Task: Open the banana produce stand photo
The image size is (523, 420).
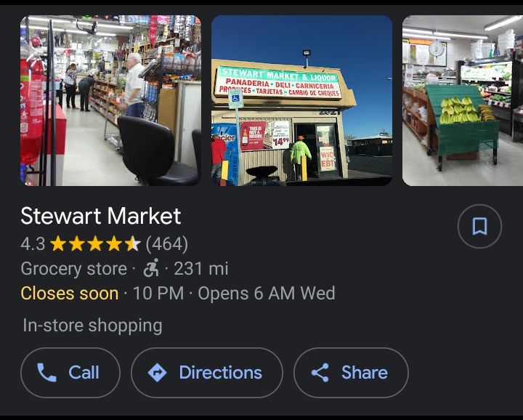Action: click(x=463, y=100)
